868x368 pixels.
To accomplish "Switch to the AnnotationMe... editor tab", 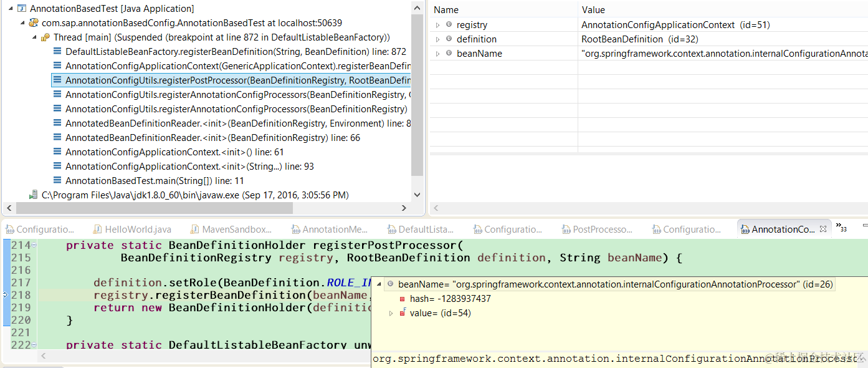I will [330, 230].
